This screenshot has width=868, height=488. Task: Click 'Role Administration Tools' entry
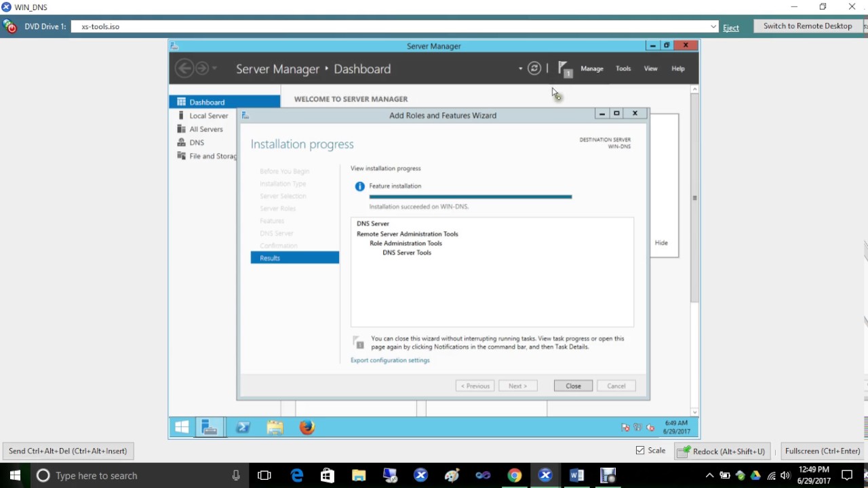click(x=406, y=243)
